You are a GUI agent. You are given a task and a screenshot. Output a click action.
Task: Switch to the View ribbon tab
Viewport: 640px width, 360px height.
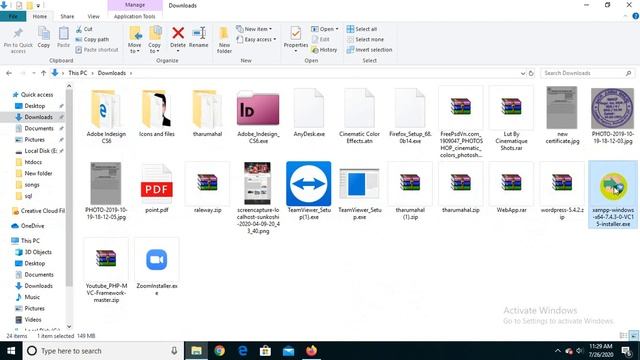point(93,16)
